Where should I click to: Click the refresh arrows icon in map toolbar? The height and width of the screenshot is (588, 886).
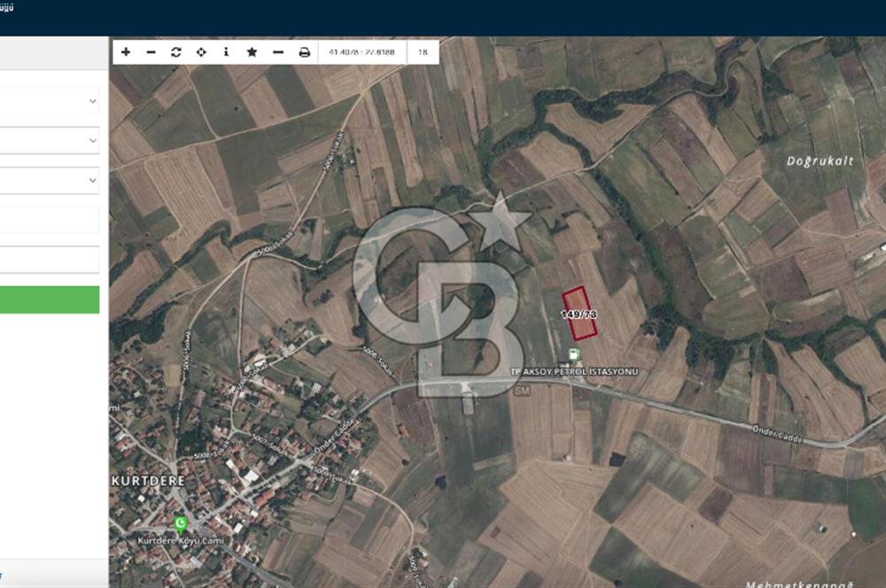[x=175, y=52]
